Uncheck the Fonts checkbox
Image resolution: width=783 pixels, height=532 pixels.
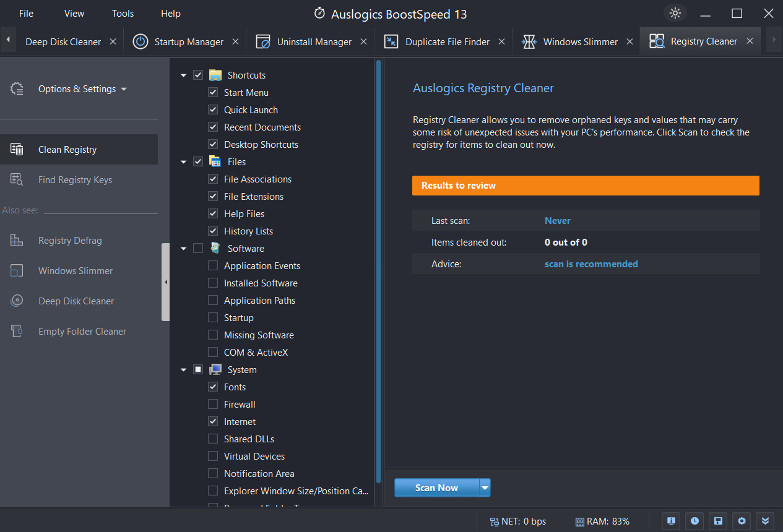[x=213, y=387]
